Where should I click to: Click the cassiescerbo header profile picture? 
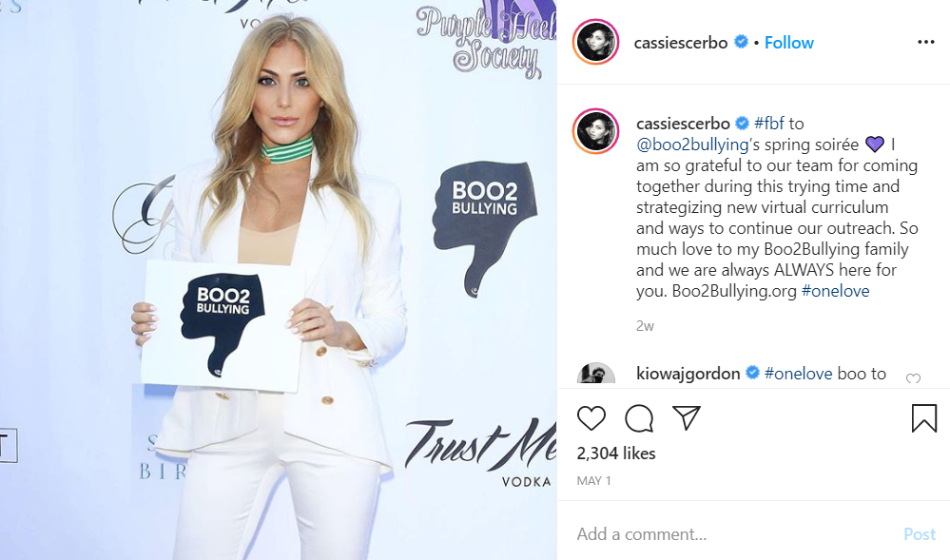[x=595, y=42]
